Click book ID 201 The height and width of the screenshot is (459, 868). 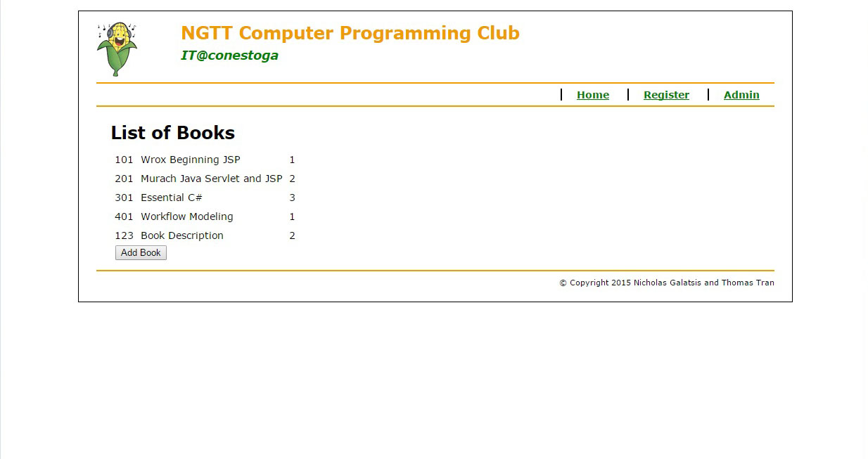click(124, 179)
